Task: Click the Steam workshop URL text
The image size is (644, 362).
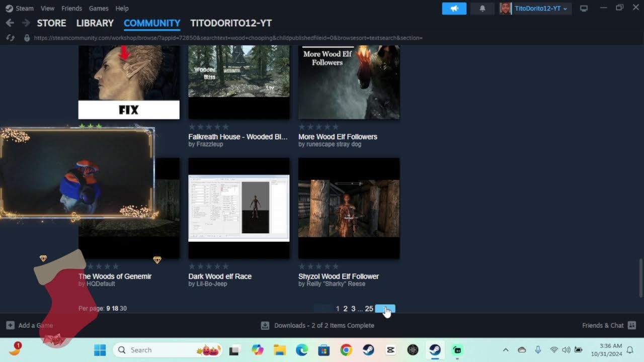Action: 228,38
